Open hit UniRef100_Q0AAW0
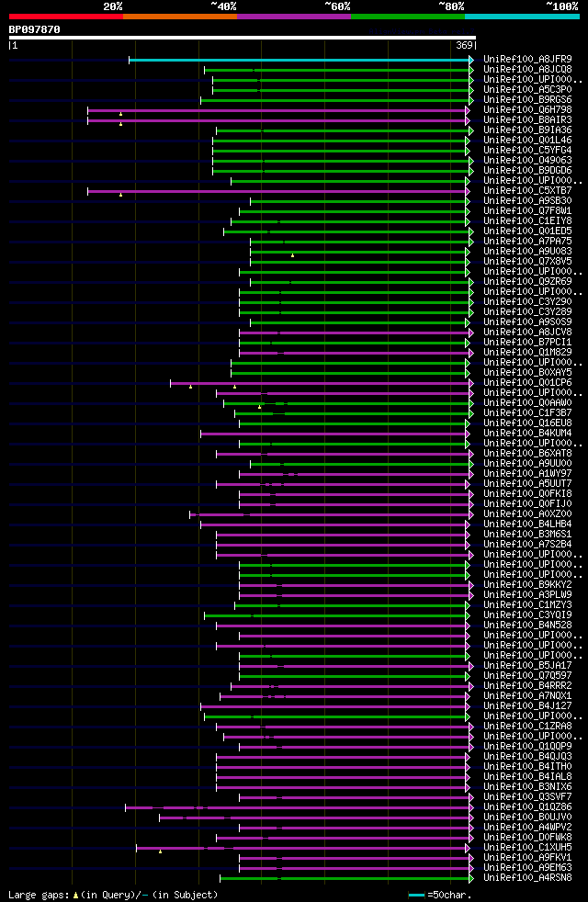 pos(527,403)
